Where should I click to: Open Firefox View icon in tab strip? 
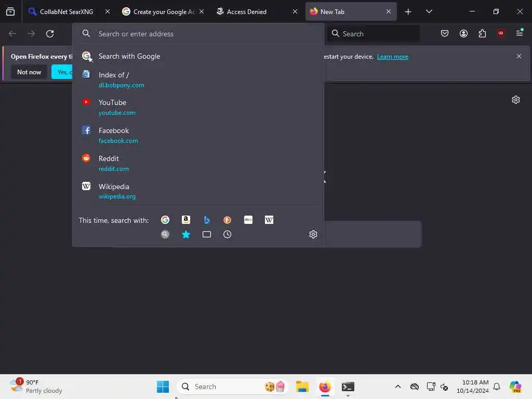click(x=10, y=11)
